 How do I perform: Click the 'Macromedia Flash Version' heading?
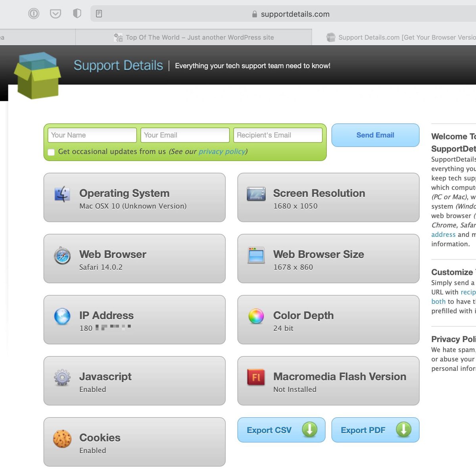click(x=340, y=376)
